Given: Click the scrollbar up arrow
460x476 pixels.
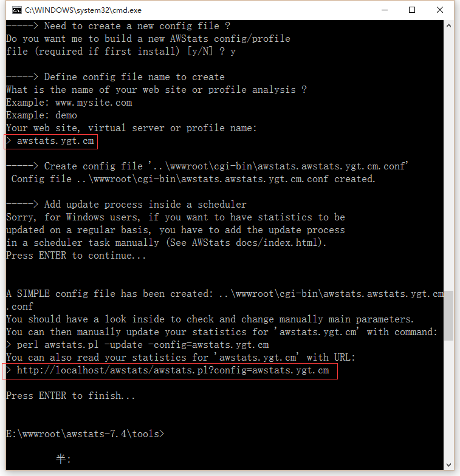Looking at the screenshot, I should coord(448,25).
